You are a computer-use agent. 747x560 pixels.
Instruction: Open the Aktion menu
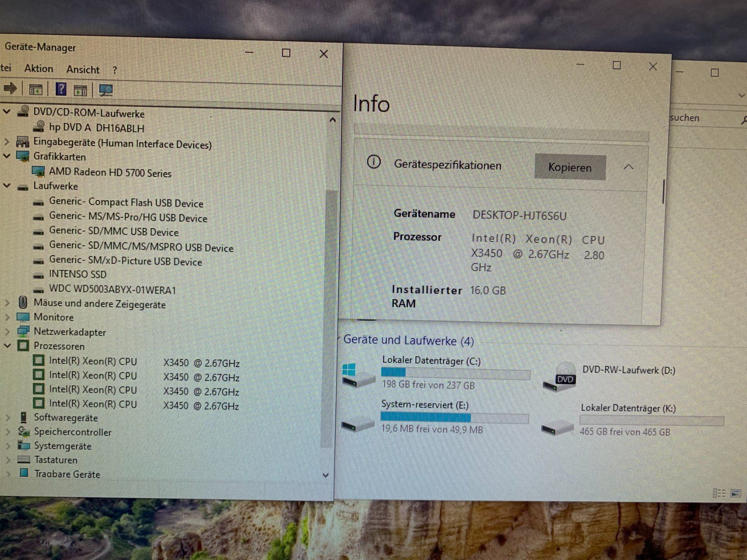(x=39, y=68)
